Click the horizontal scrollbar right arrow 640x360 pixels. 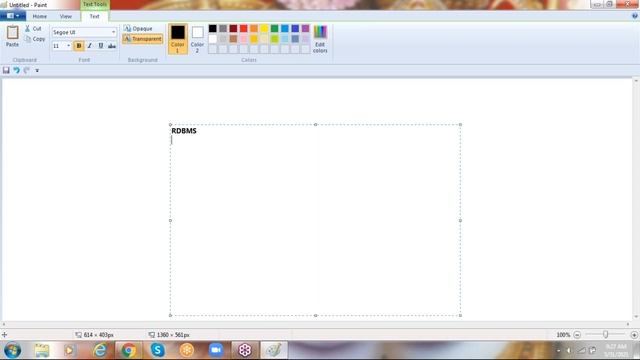pyautogui.click(x=628, y=324)
